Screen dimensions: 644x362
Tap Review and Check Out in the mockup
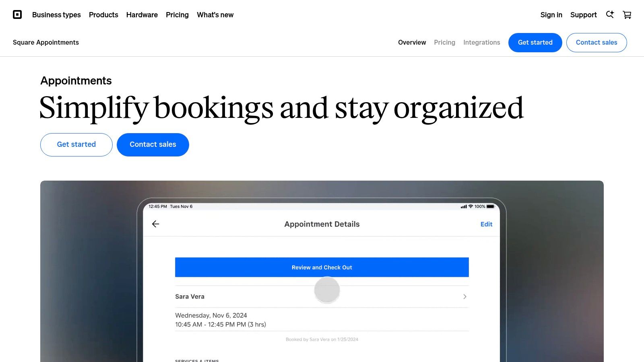click(322, 267)
